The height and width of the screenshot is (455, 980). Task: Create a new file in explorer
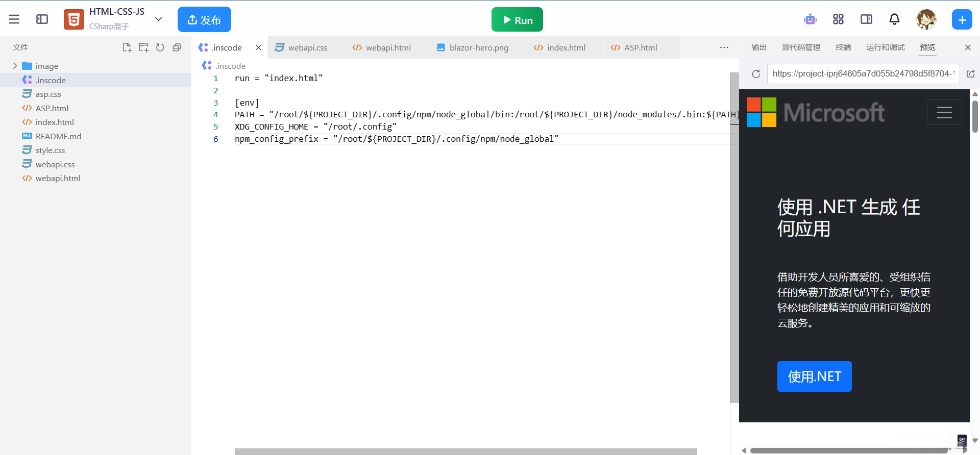click(127, 47)
